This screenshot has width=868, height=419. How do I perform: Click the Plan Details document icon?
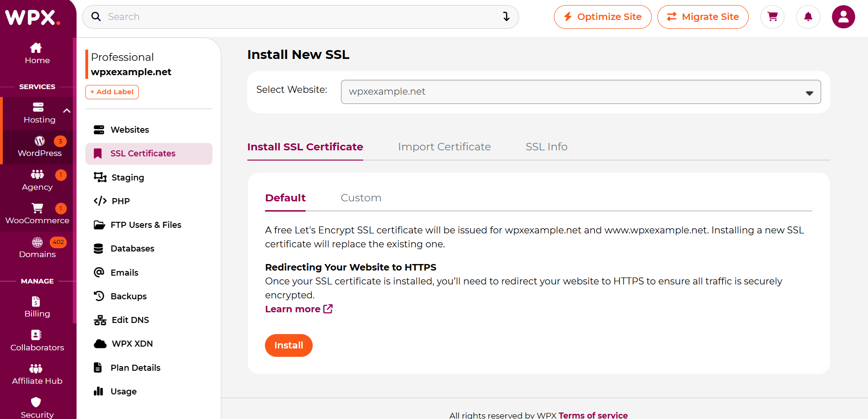point(98,367)
